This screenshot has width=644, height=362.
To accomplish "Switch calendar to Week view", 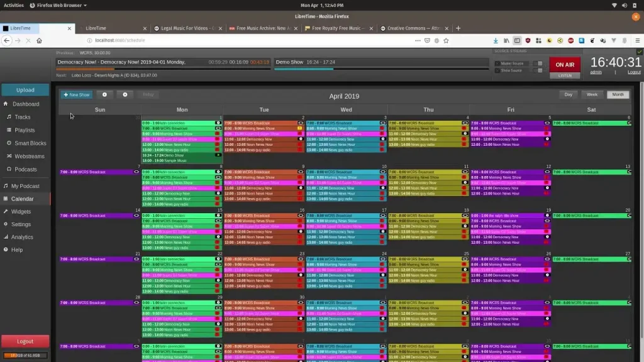I will pos(592,94).
